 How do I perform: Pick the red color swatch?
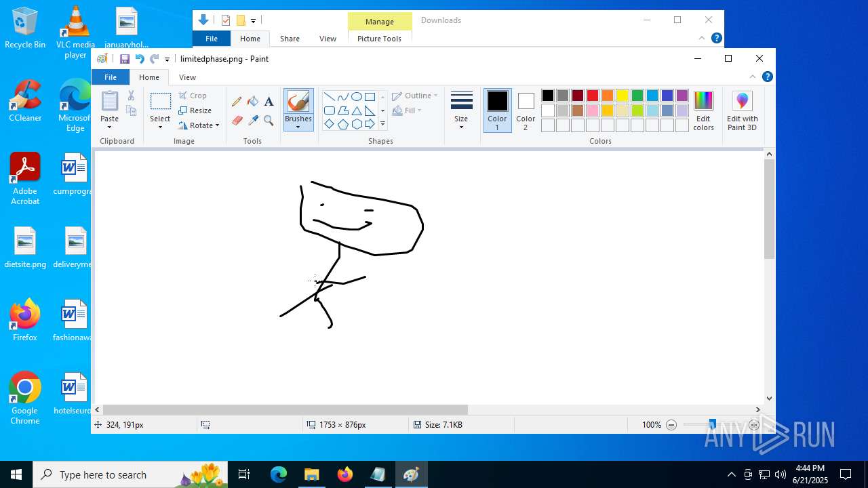(x=592, y=96)
